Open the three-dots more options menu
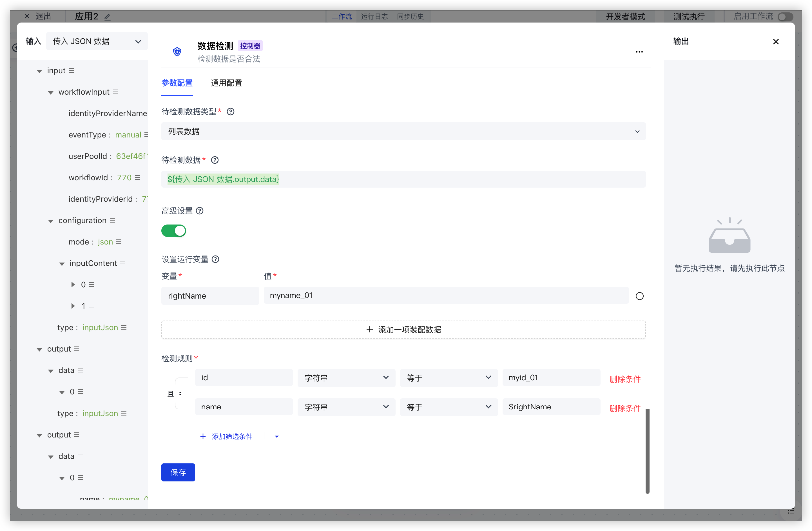The image size is (812, 531). point(639,52)
